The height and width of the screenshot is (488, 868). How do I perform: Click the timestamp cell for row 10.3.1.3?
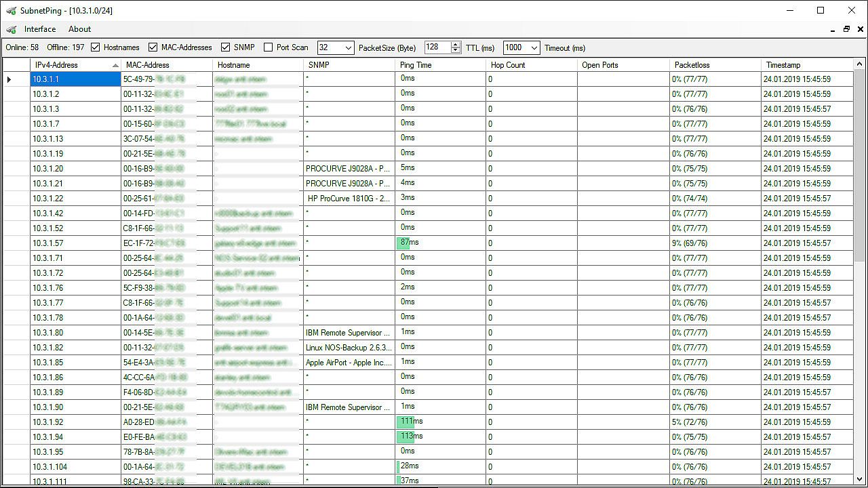(806, 109)
